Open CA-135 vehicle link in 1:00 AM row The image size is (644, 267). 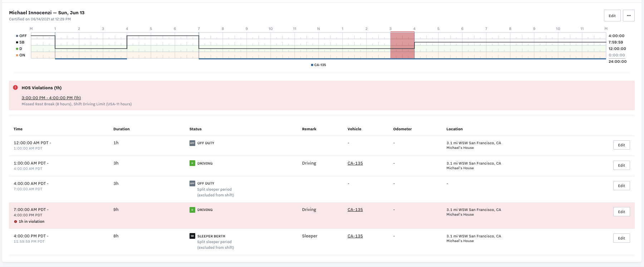coord(355,163)
